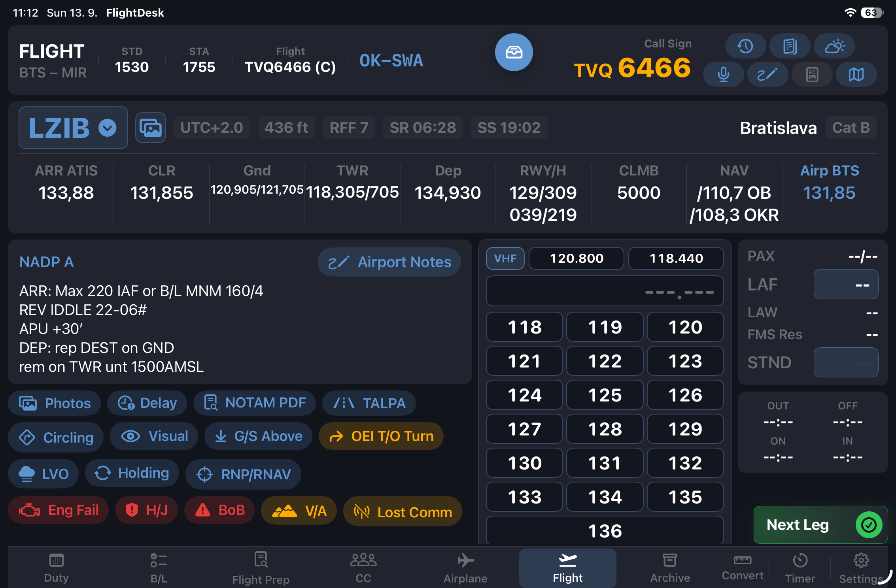Screen dimensions: 896x588
Task: Confirm Next Leg
Action: pos(820,525)
